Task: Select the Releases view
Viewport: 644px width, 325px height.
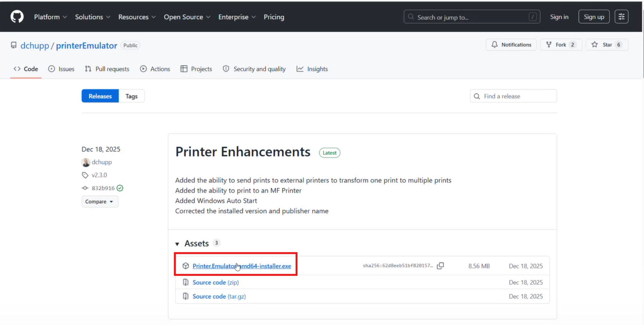Action: coord(100,96)
